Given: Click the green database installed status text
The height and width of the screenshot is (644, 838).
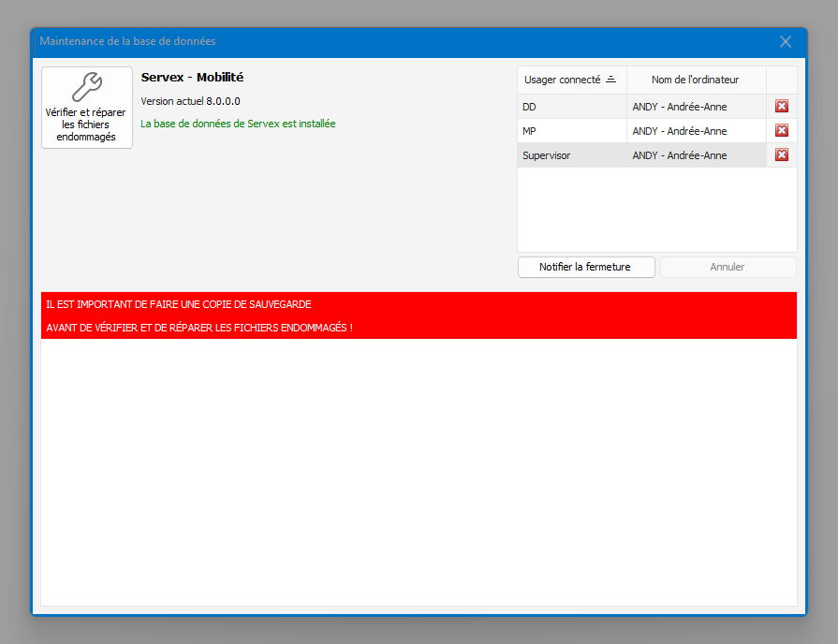Looking at the screenshot, I should 238,124.
